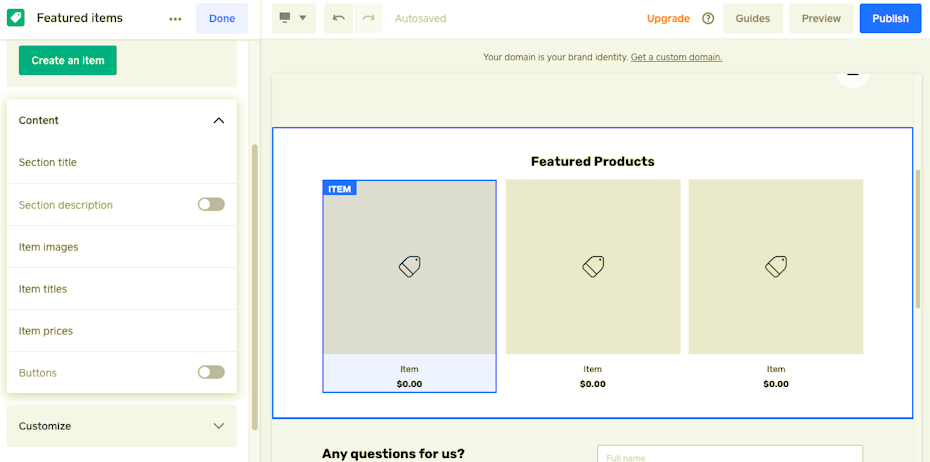Expand the Customize section
Viewport: 930px width, 462px height.
coord(219,426)
